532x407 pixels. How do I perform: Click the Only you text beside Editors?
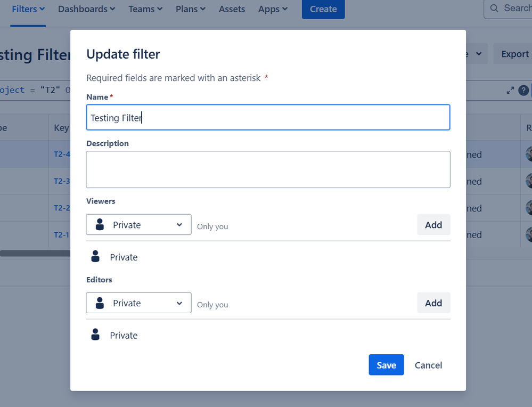tap(212, 305)
